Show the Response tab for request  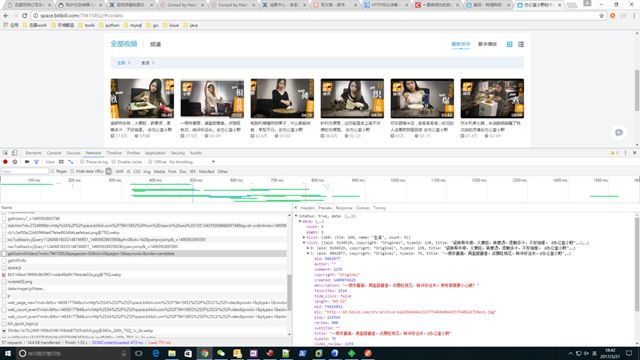click(x=344, y=208)
